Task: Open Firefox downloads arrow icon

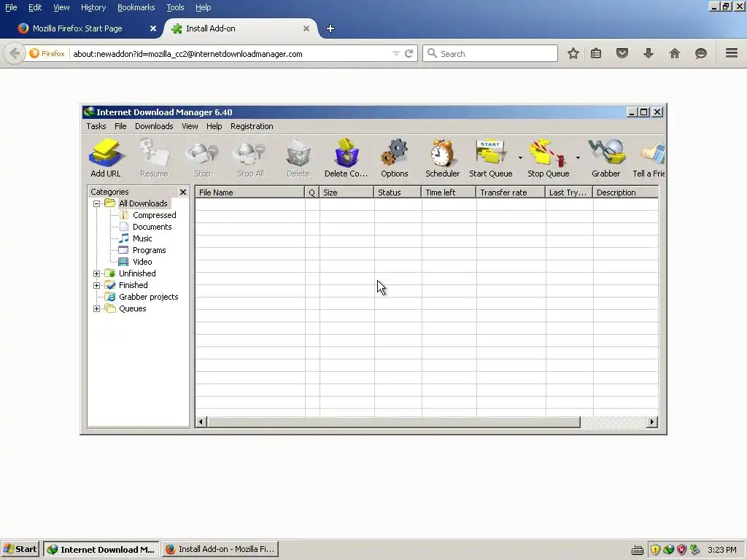Action: (649, 53)
